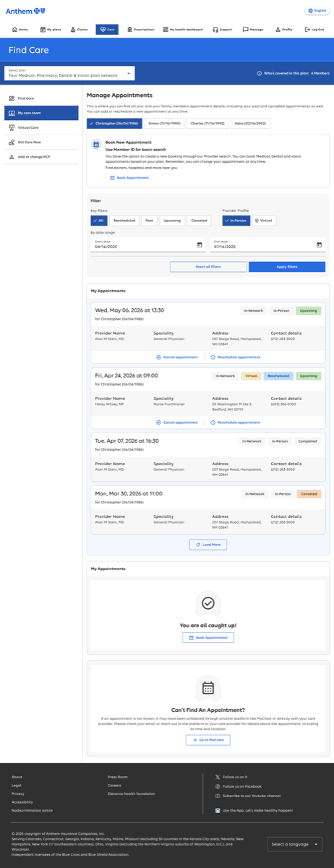
Task: Expand the Select plan dropdown
Action: [x=69, y=73]
